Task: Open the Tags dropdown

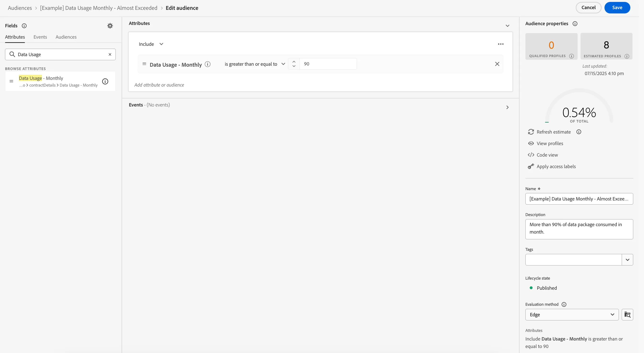Action: pyautogui.click(x=627, y=260)
